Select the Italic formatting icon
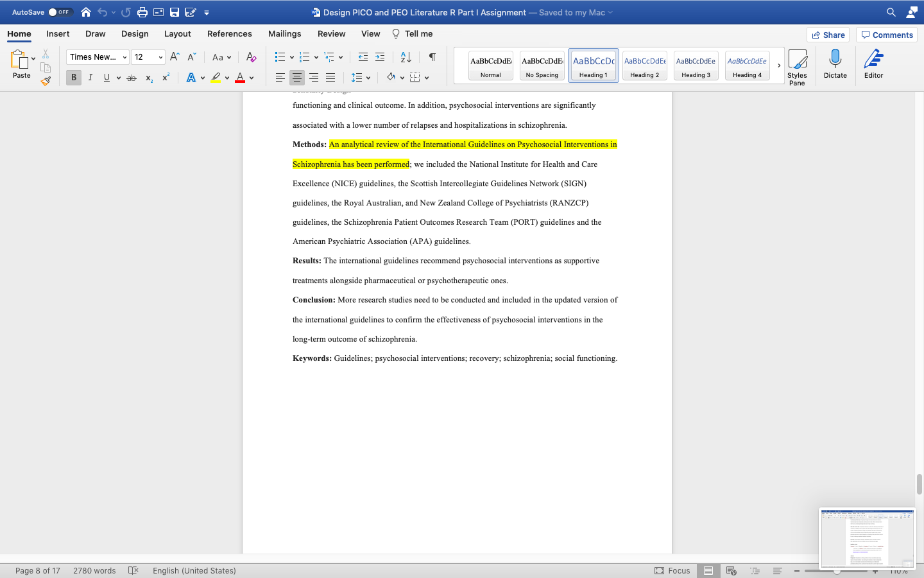924x578 pixels. [x=90, y=77]
